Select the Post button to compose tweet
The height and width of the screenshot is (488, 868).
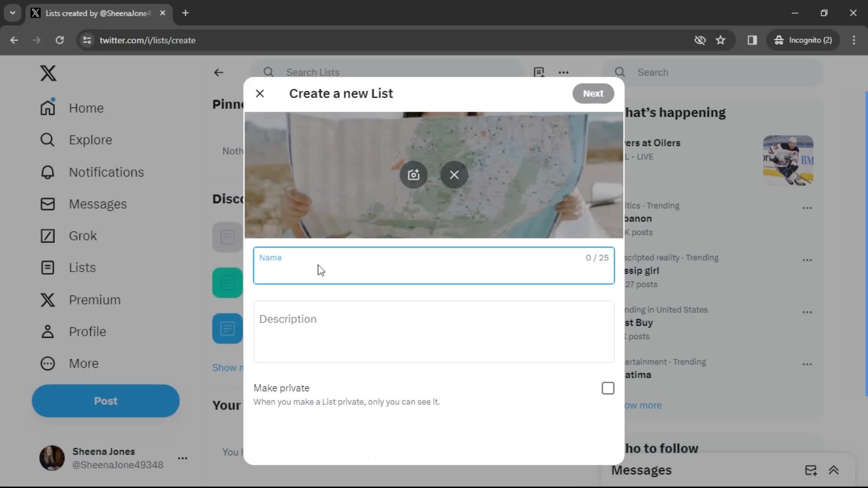pos(105,400)
